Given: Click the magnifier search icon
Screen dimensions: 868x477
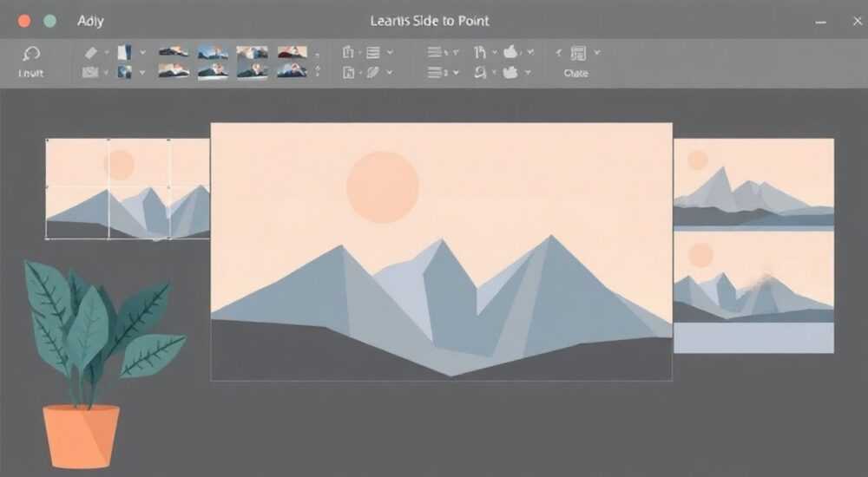Looking at the screenshot, I should point(481,73).
